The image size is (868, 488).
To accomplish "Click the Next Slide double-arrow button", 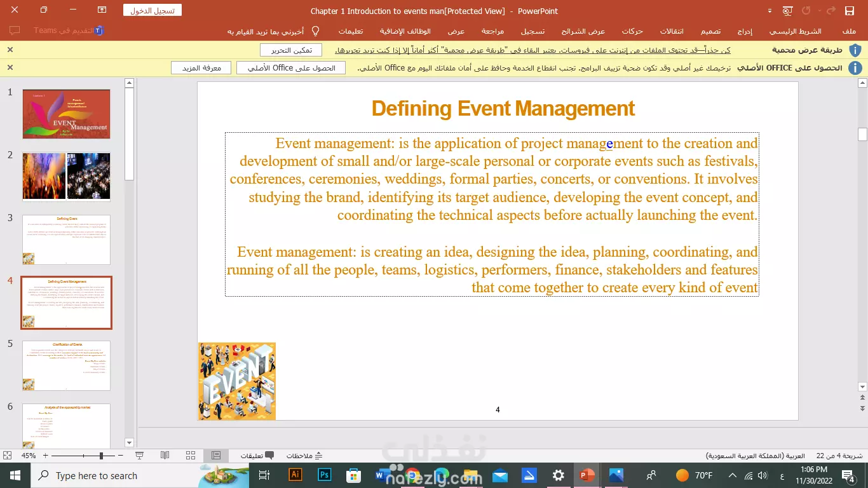I will 862,408.
